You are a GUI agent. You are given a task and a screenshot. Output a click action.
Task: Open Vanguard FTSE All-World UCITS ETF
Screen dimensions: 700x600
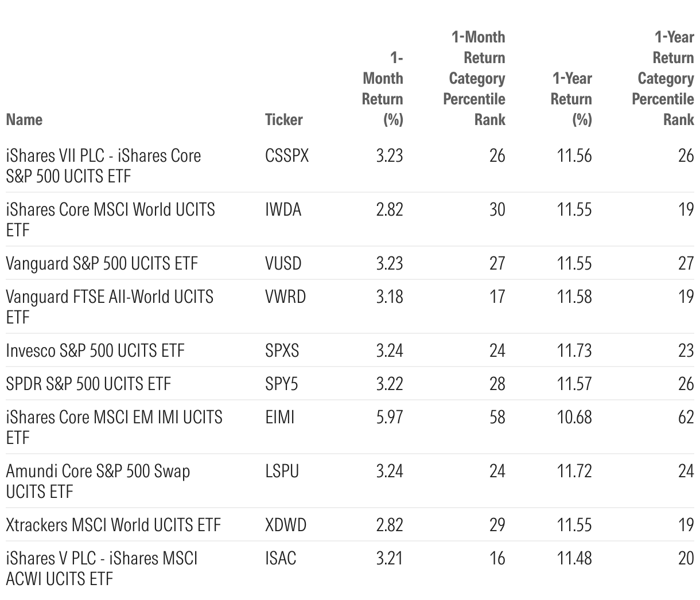[x=110, y=306]
